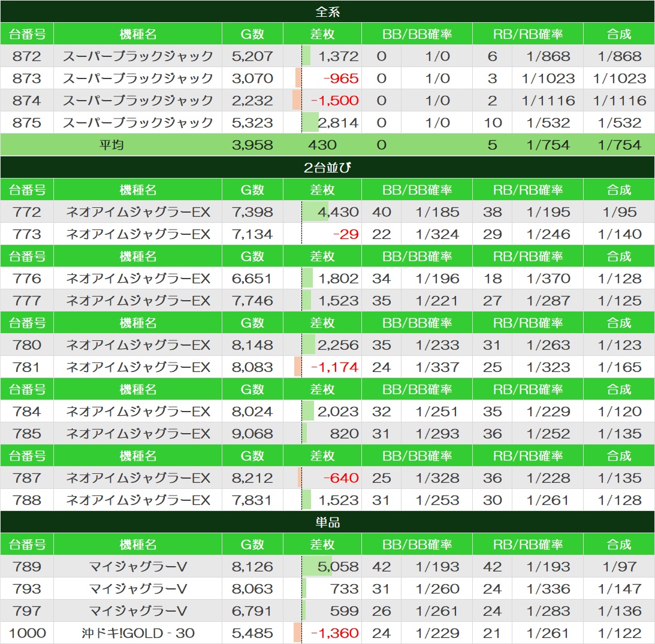Click the red 差枚 value -1,174
655x644 pixels.
(334, 367)
